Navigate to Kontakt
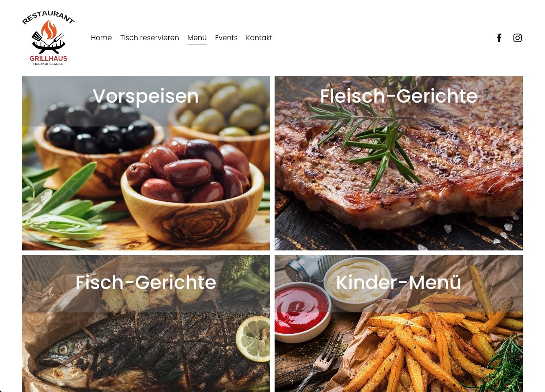The image size is (545, 392). pyautogui.click(x=259, y=38)
